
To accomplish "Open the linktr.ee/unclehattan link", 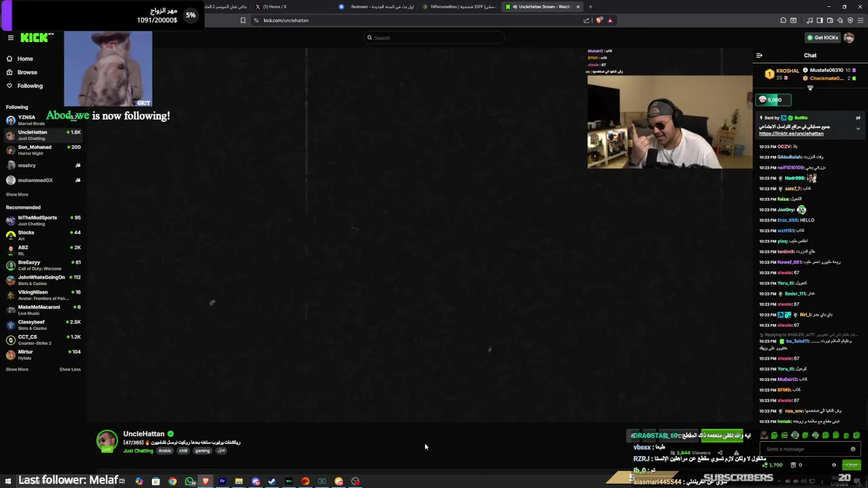I will click(791, 134).
